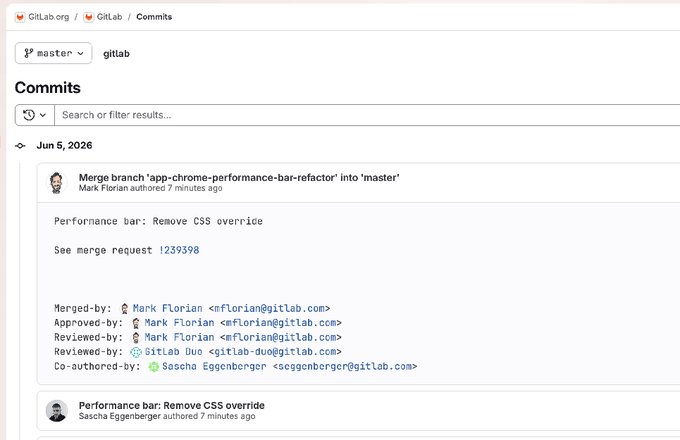The width and height of the screenshot is (680, 440).
Task: Open the GitLab project breadcrumb link
Action: click(109, 17)
